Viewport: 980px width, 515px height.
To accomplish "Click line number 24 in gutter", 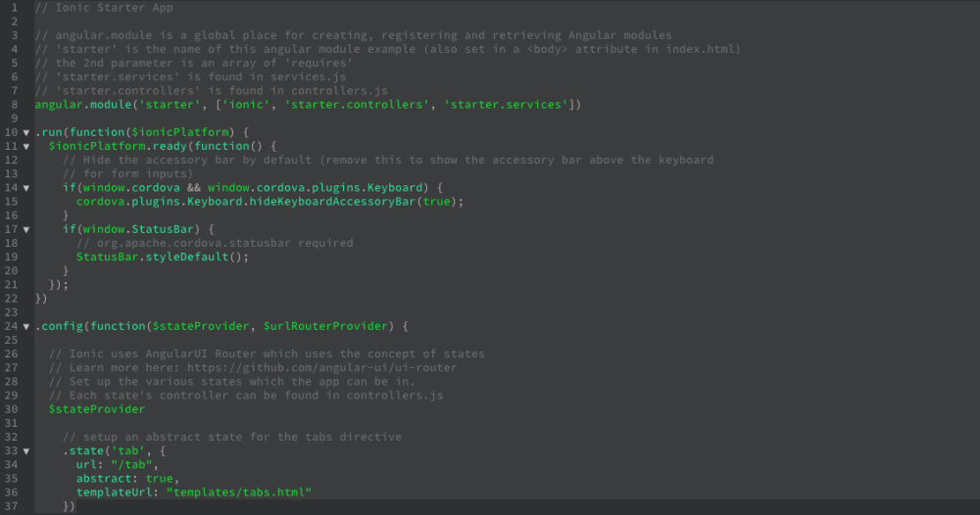I will (x=11, y=326).
